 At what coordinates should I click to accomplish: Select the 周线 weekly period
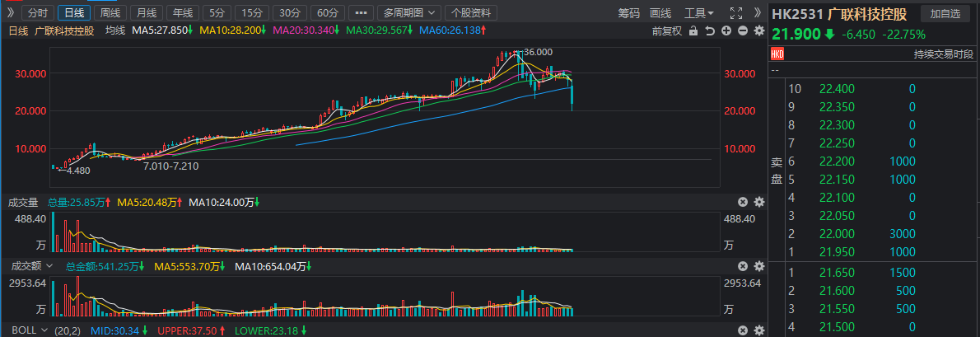pyautogui.click(x=110, y=13)
